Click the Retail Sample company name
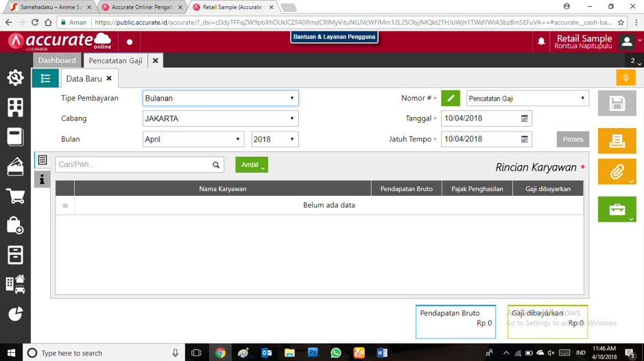The image size is (644, 361). point(584,38)
